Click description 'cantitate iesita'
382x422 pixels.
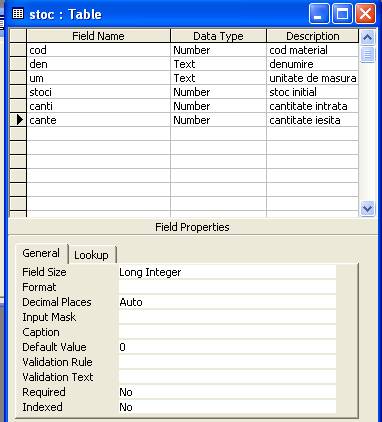click(x=313, y=120)
